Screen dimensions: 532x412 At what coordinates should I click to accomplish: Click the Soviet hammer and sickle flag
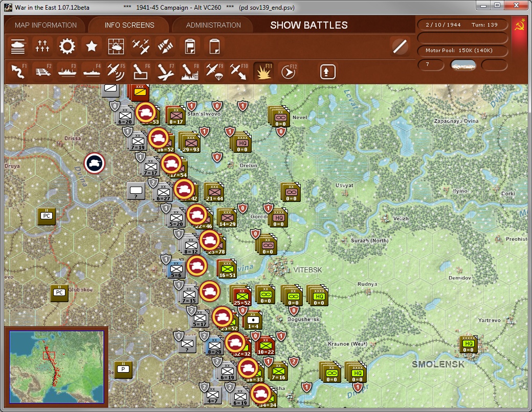click(520, 26)
